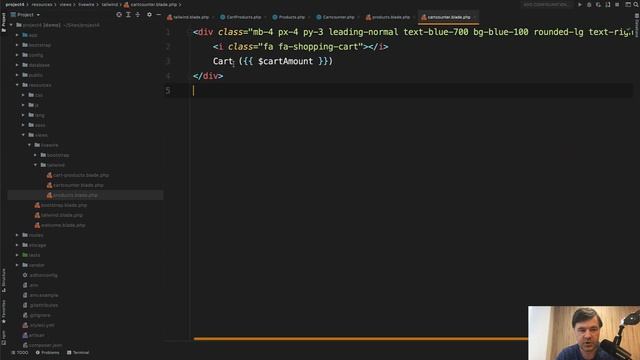Screen dimensions: 640x360
Task: Expand the storage folder arrow
Action: click(x=17, y=245)
